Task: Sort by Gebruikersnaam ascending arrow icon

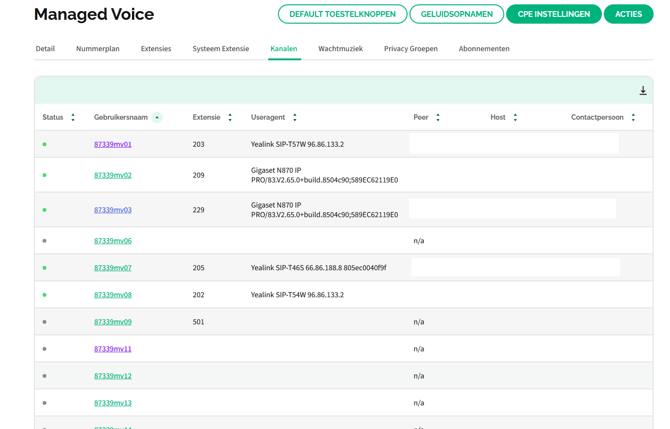Action: click(157, 118)
